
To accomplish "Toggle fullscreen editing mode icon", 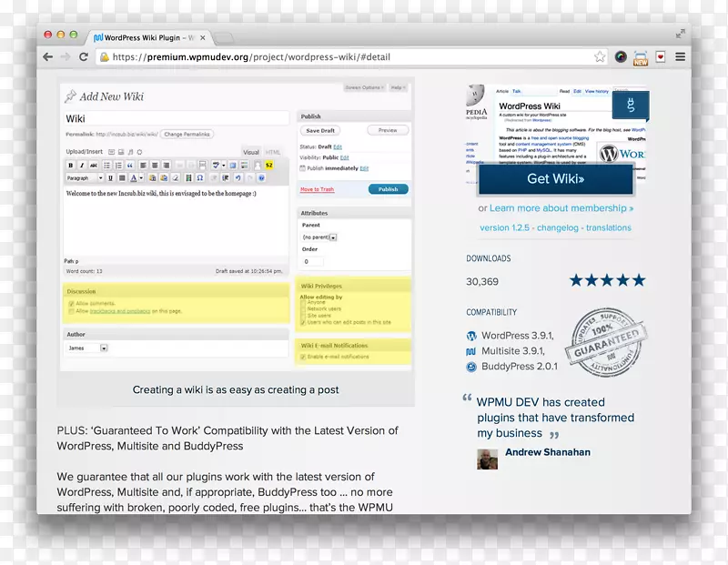I will pos(233,166).
